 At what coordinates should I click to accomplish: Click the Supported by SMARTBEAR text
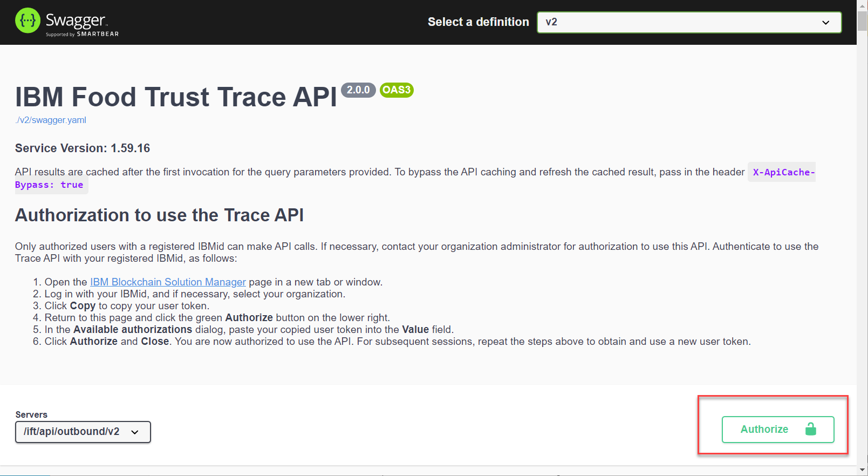pyautogui.click(x=82, y=34)
